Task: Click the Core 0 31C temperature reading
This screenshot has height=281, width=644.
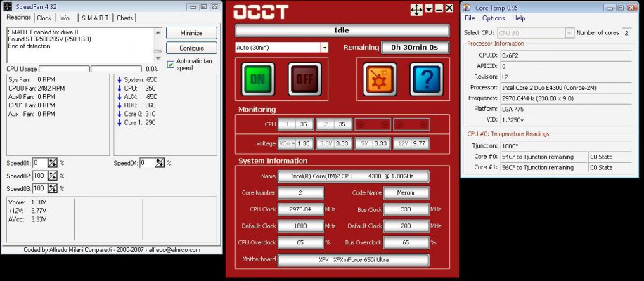Action: (x=136, y=114)
